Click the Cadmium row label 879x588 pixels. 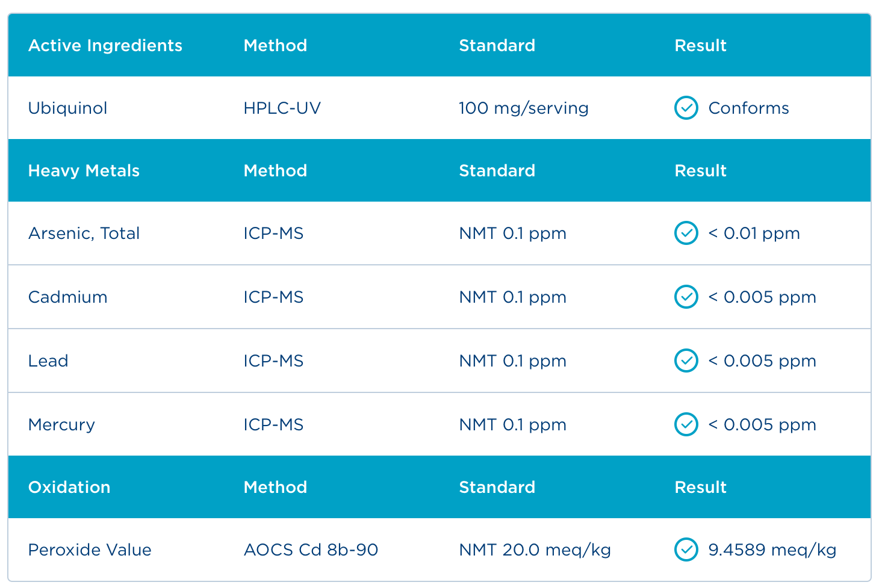pos(67,297)
